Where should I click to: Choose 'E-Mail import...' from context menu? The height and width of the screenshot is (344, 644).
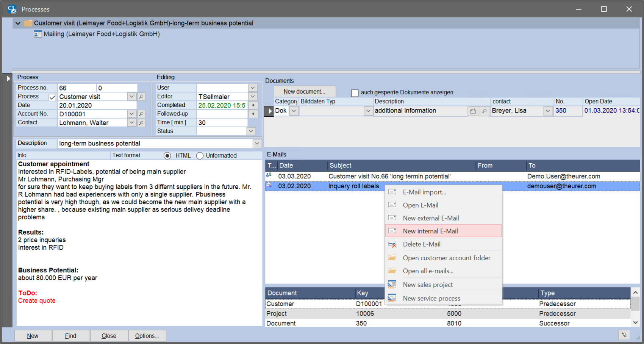pos(443,192)
